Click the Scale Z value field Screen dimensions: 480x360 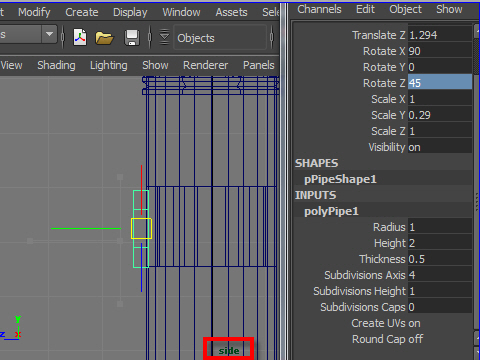click(440, 131)
